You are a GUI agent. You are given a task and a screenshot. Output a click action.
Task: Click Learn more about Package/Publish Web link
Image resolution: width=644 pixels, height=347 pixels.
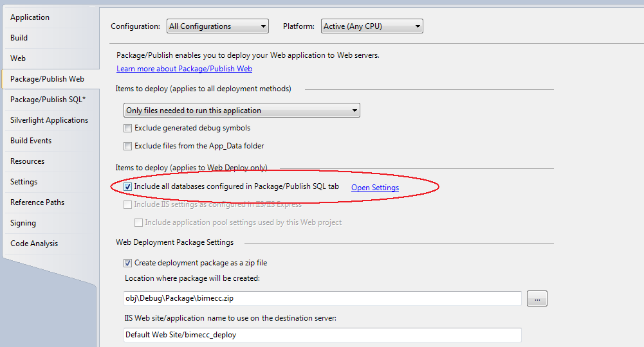(x=185, y=69)
